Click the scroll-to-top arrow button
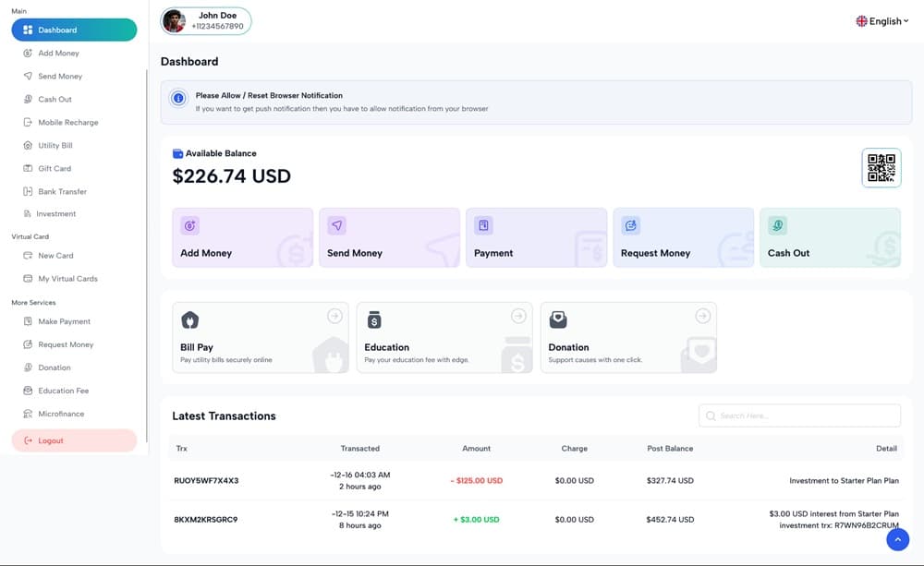 coord(897,539)
